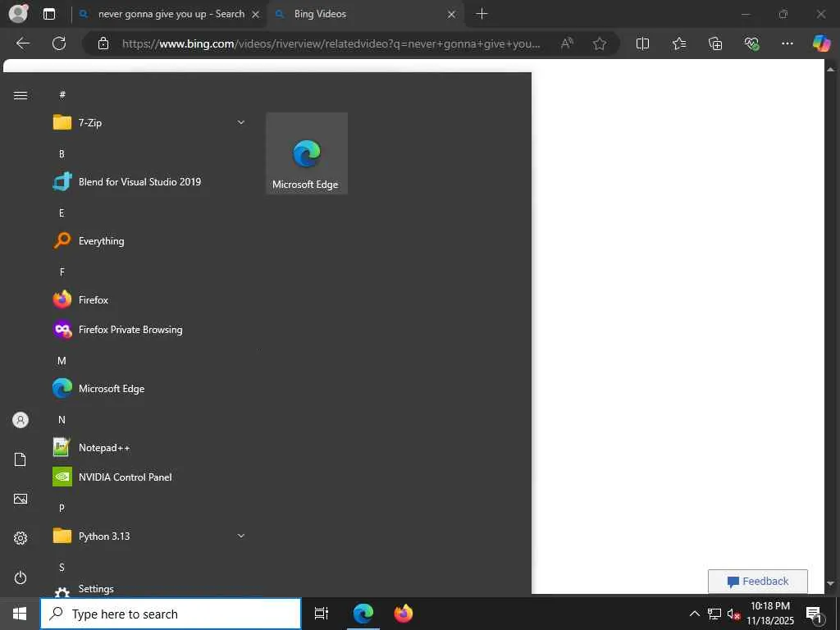This screenshot has width=840, height=630.
Task: Open Notepad++ from the app list
Action: pyautogui.click(x=149, y=448)
